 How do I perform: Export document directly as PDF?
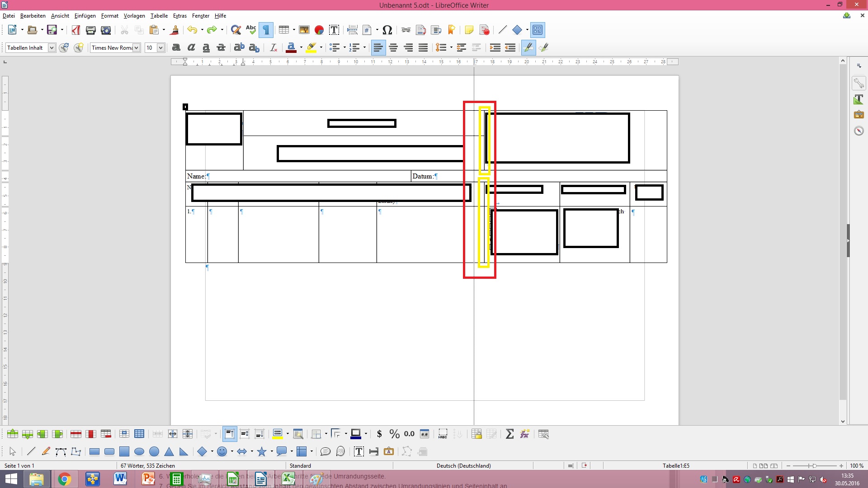(76, 30)
